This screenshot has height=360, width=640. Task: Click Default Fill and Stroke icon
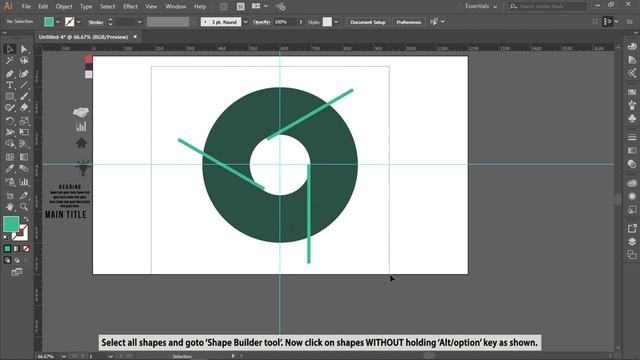(6, 238)
